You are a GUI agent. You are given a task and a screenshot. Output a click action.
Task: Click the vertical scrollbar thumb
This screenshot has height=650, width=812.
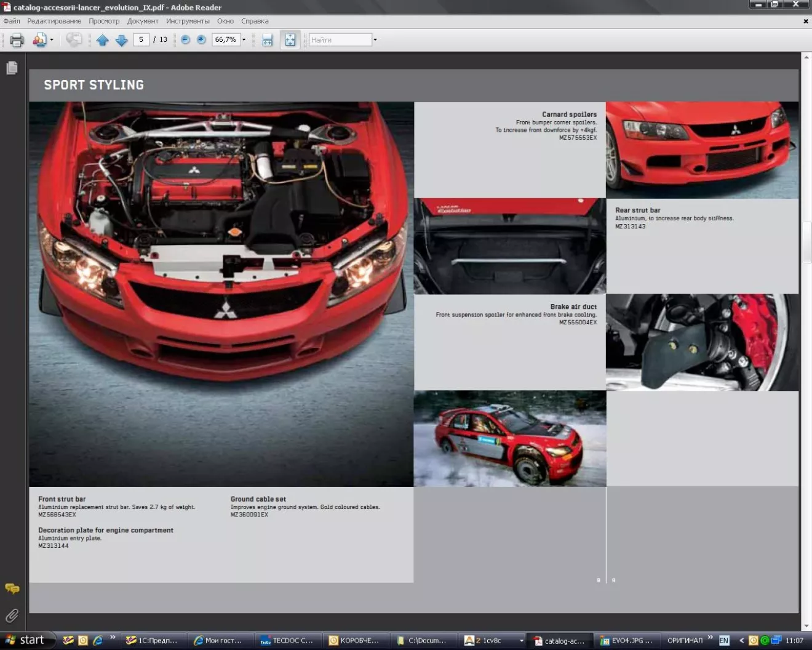806,243
